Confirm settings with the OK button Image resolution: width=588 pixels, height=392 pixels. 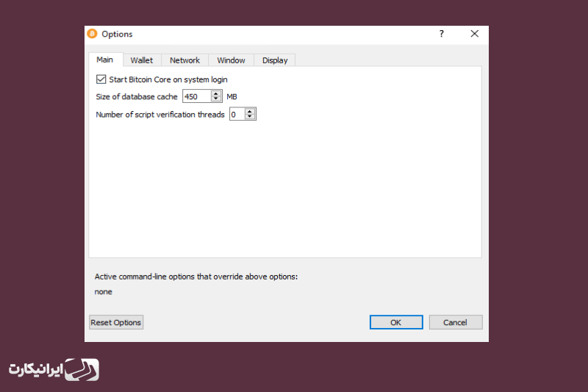[x=396, y=322]
